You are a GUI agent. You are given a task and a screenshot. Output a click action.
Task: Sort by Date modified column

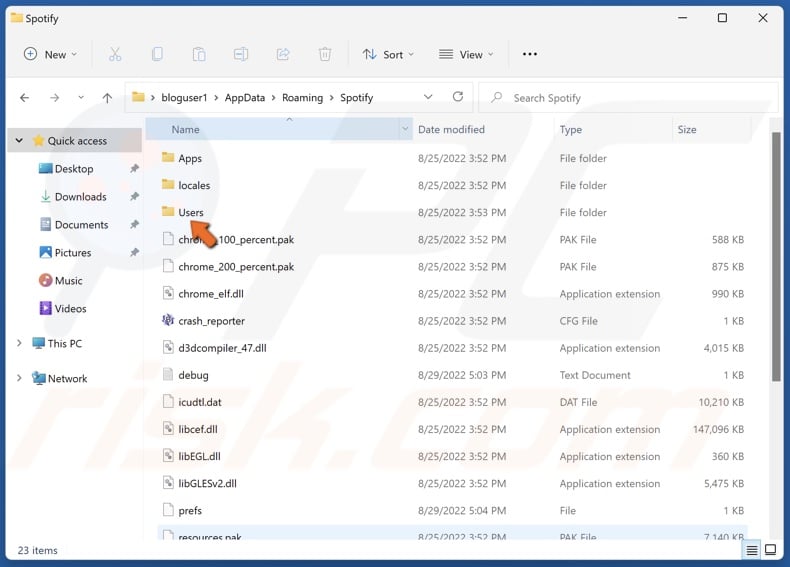(451, 130)
